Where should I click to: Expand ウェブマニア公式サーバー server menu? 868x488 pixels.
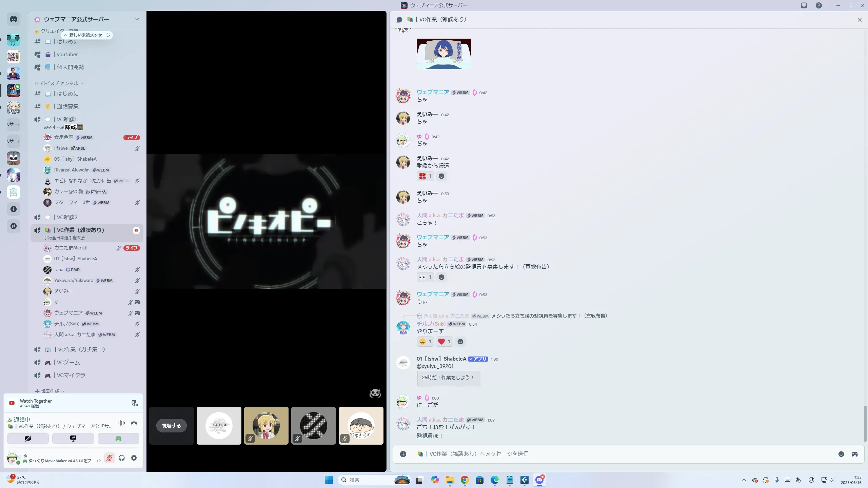pyautogui.click(x=137, y=19)
